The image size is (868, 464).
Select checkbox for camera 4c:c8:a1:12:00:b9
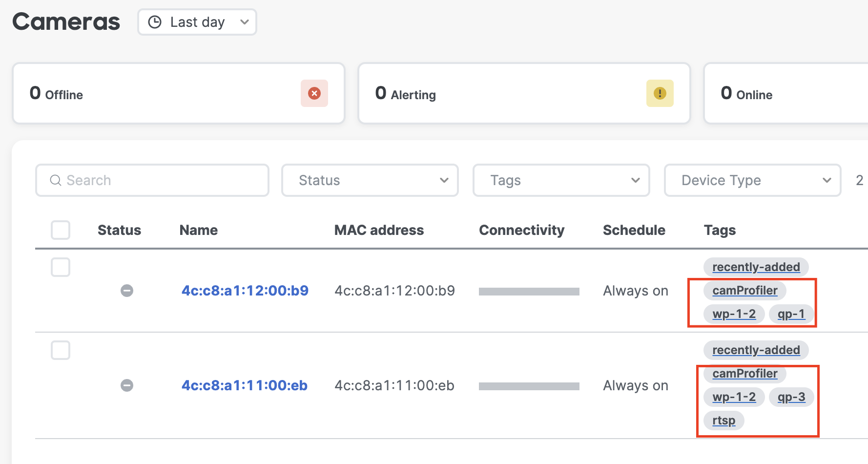[x=61, y=267]
